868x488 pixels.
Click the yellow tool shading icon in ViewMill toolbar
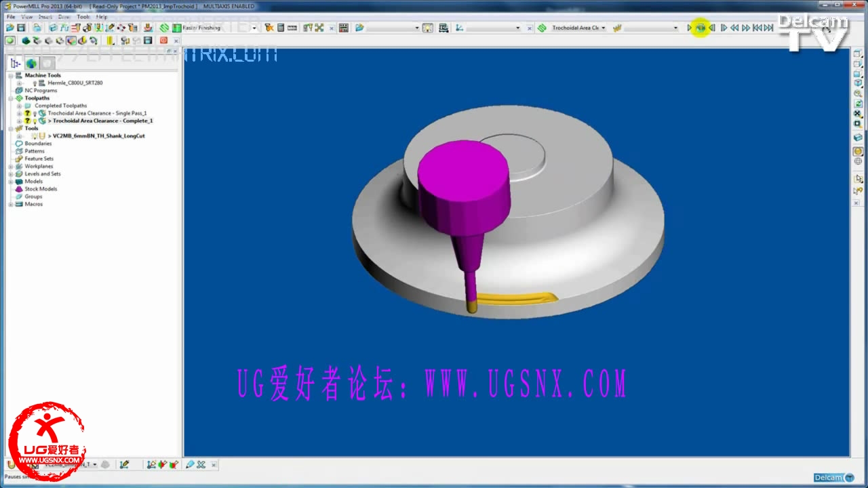pos(109,41)
